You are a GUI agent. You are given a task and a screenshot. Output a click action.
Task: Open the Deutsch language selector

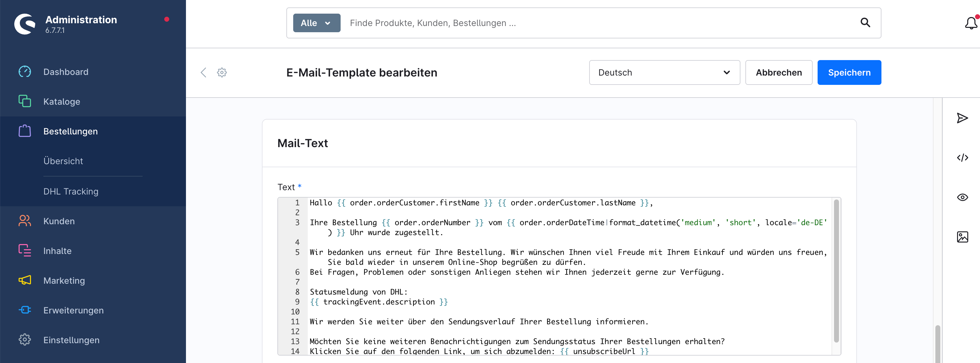(664, 72)
